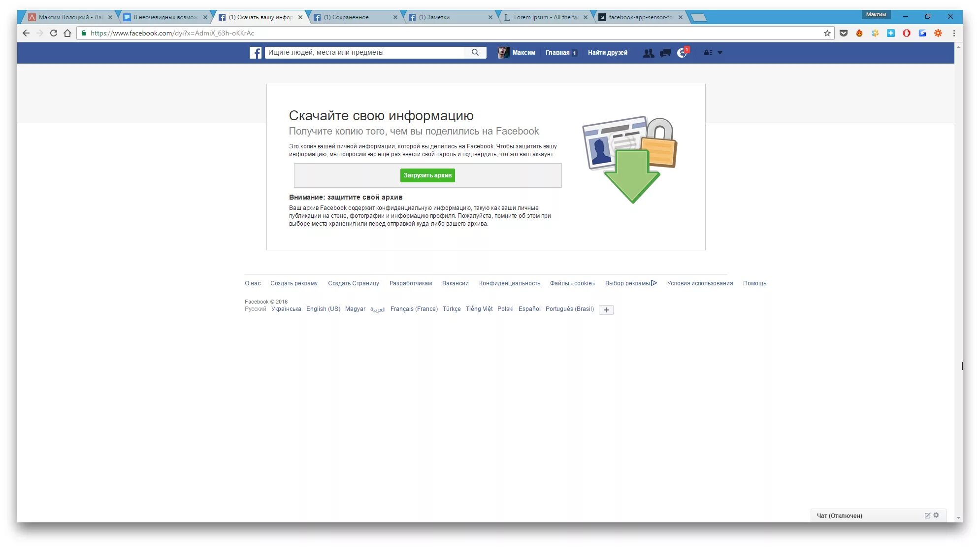This screenshot has height=547, width=980.
Task: Open chat compose message icon
Action: coord(927,515)
